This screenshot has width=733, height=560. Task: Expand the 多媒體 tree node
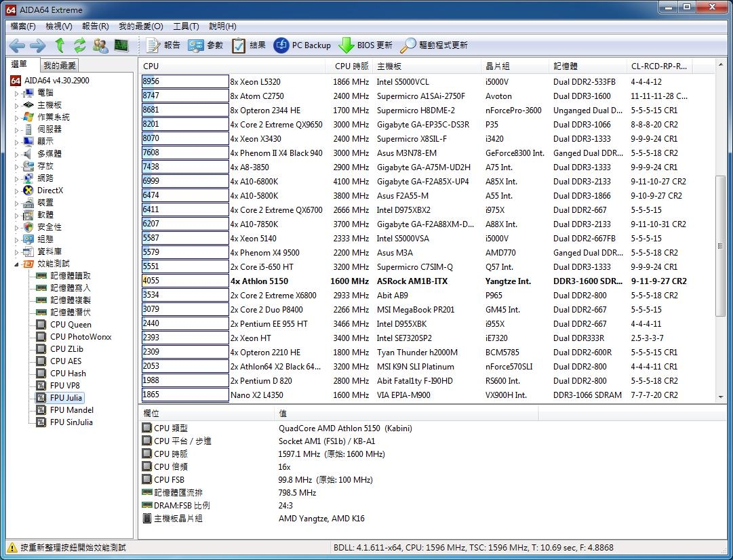(x=16, y=154)
